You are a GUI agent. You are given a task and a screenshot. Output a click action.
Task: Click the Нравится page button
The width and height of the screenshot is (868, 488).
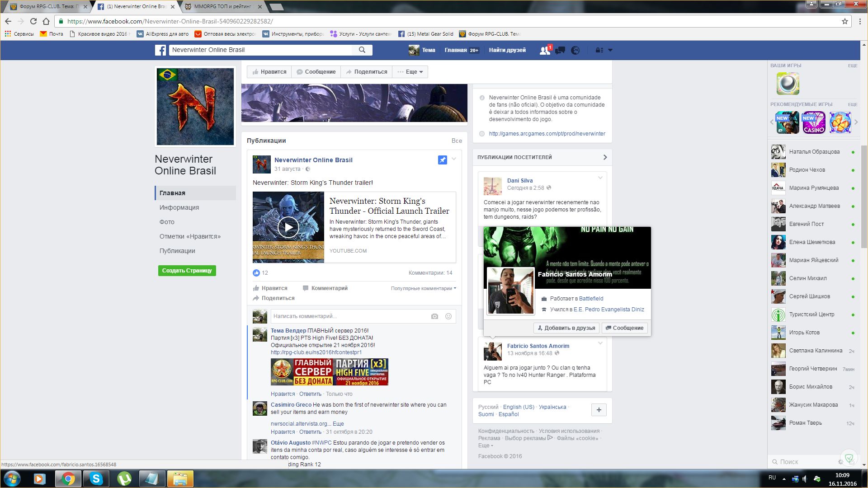coord(269,72)
